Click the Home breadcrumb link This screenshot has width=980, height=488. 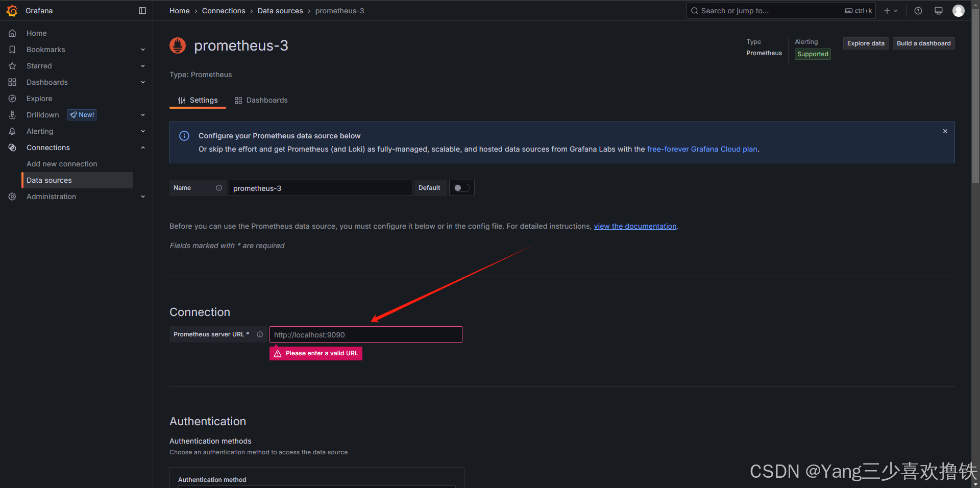[180, 11]
